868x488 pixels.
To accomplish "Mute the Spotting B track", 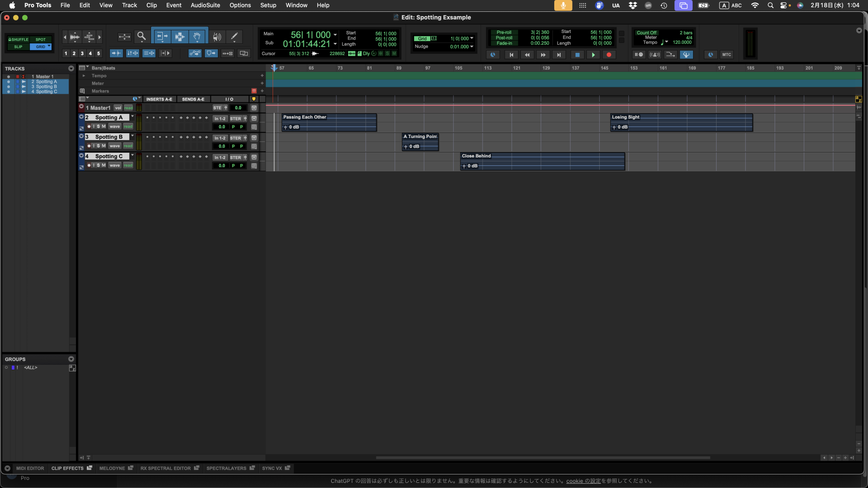I will pos(104,146).
